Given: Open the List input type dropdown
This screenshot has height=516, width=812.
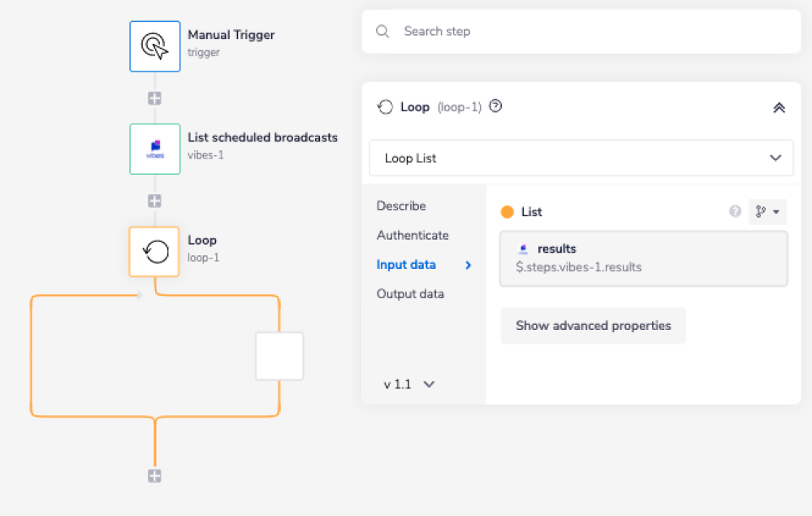Looking at the screenshot, I should coord(767,211).
